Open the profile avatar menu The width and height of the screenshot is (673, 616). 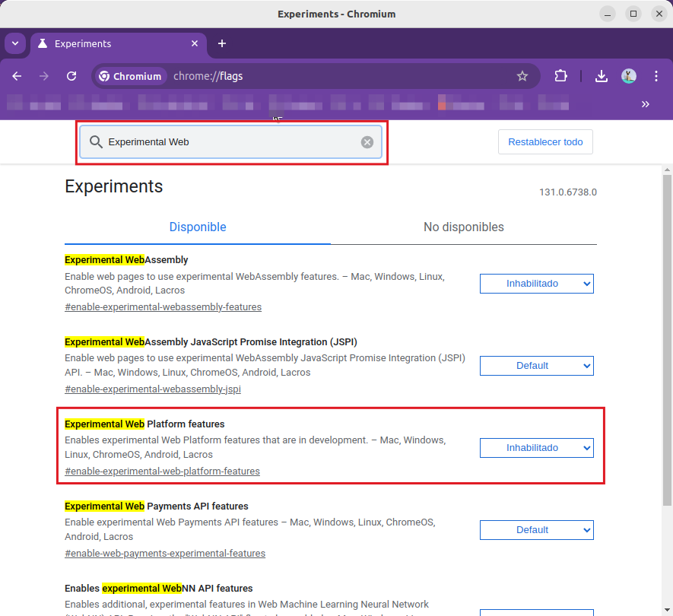click(629, 76)
